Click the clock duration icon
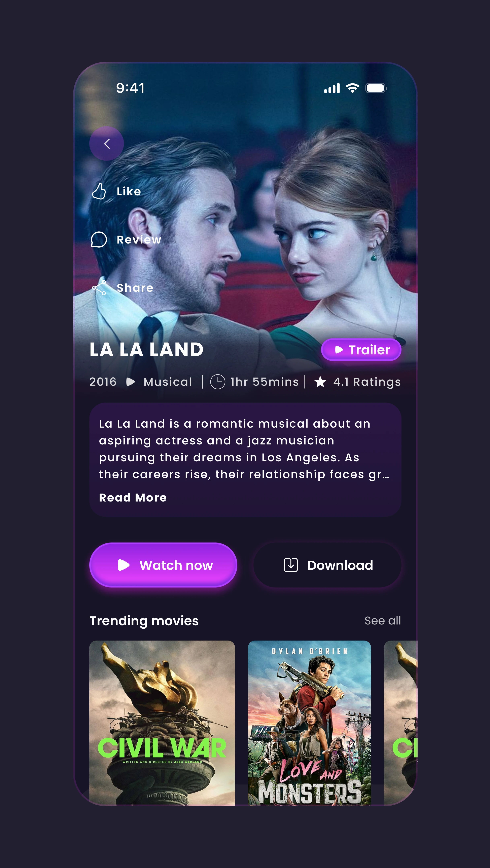 (x=217, y=382)
